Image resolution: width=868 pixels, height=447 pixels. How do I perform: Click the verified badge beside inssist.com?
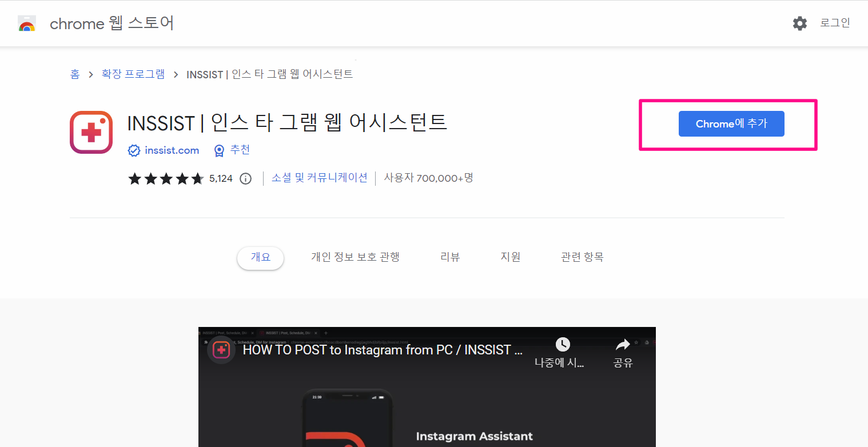click(134, 150)
